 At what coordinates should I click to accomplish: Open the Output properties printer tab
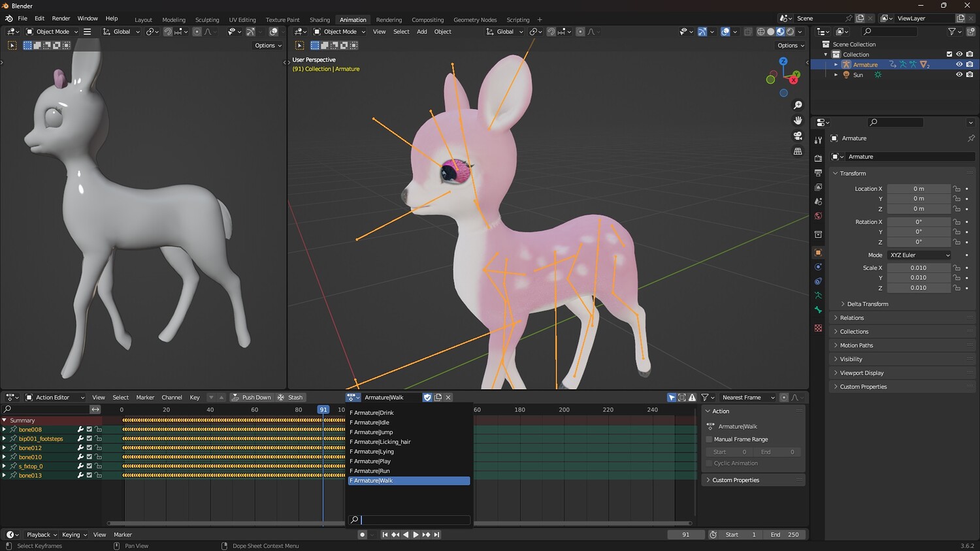(x=818, y=173)
